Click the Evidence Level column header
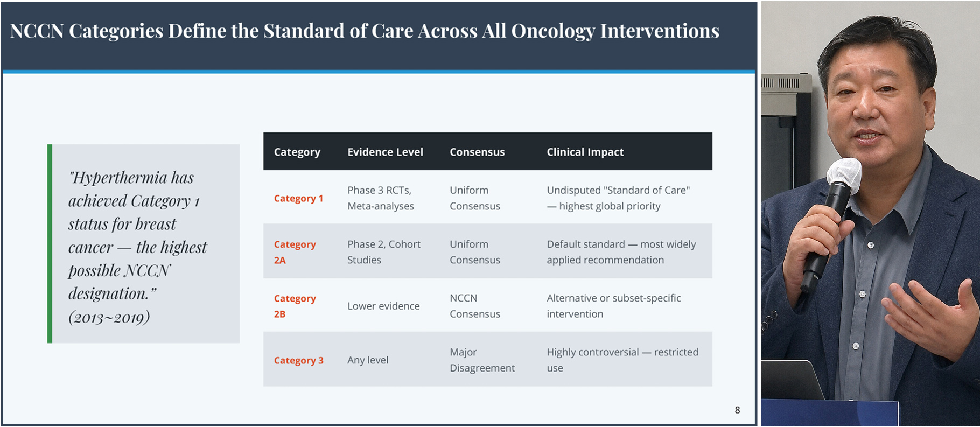The width and height of the screenshot is (980, 427). (385, 152)
